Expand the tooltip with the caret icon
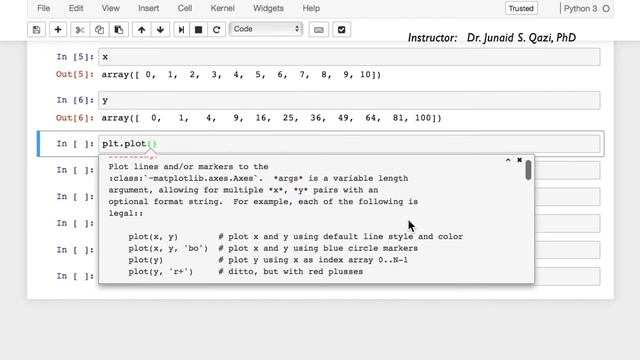The height and width of the screenshot is (360, 640). click(x=508, y=160)
